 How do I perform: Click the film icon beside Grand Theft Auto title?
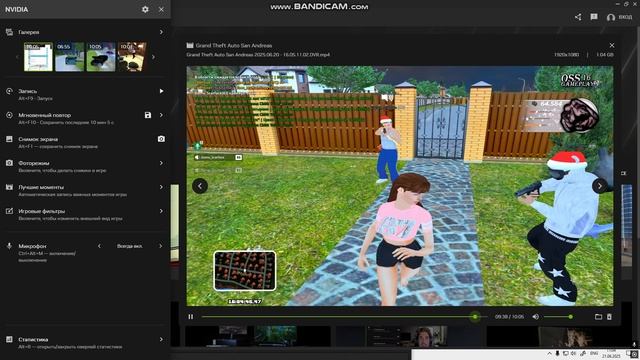[190, 45]
